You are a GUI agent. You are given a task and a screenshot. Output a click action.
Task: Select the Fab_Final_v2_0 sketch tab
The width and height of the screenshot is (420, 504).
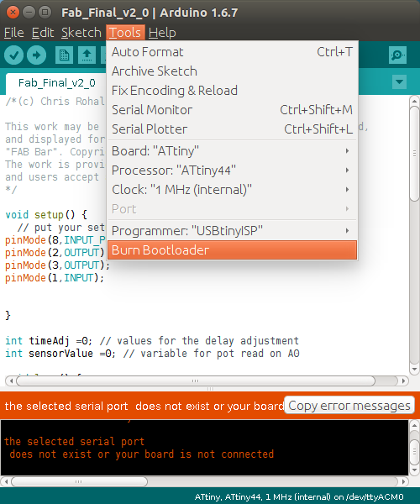click(56, 83)
